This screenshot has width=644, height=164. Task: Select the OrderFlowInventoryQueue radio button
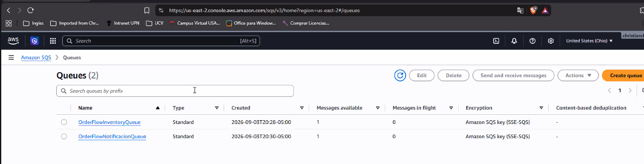pyautogui.click(x=64, y=122)
